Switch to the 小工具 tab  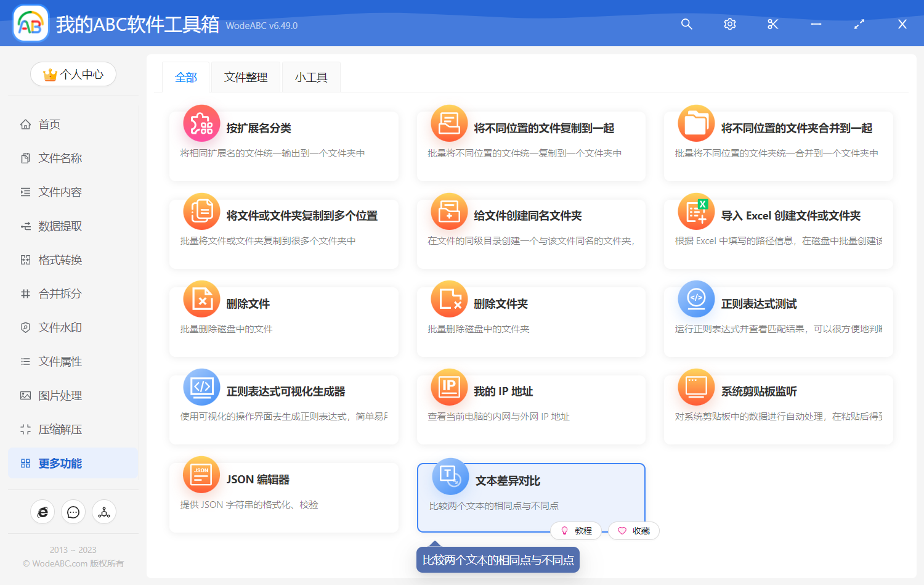(x=311, y=76)
